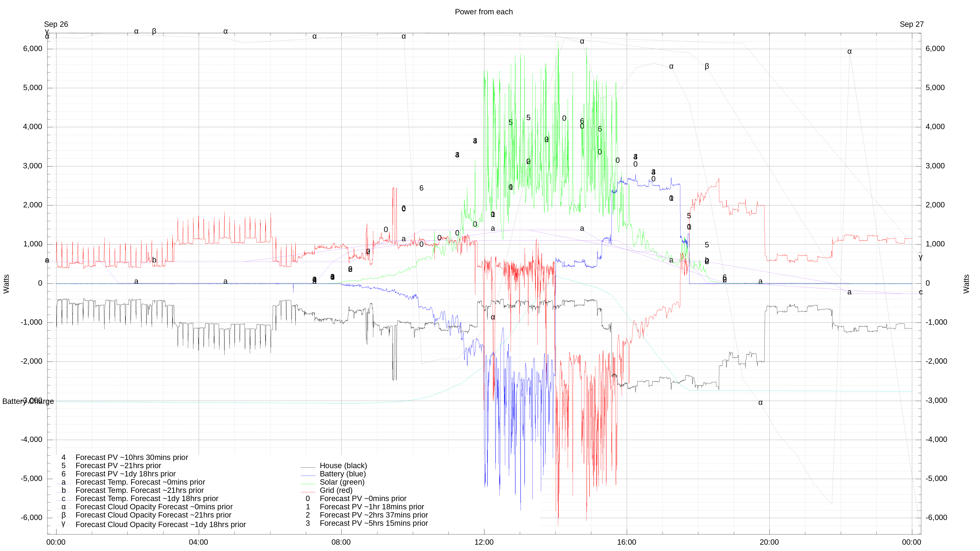The width and height of the screenshot is (980, 551).
Task: Click the right vertical "Watts" axis title
Action: 966,284
